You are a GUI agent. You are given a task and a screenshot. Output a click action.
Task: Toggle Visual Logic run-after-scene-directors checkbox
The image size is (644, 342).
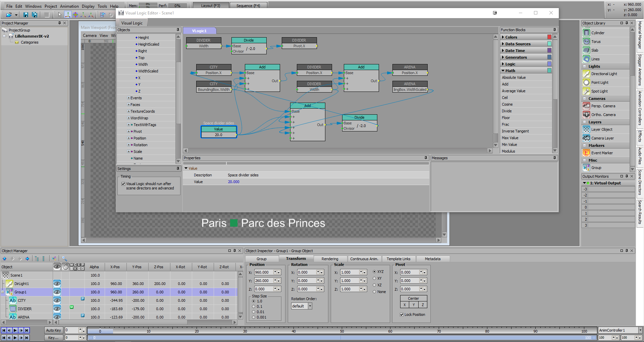[x=123, y=184]
